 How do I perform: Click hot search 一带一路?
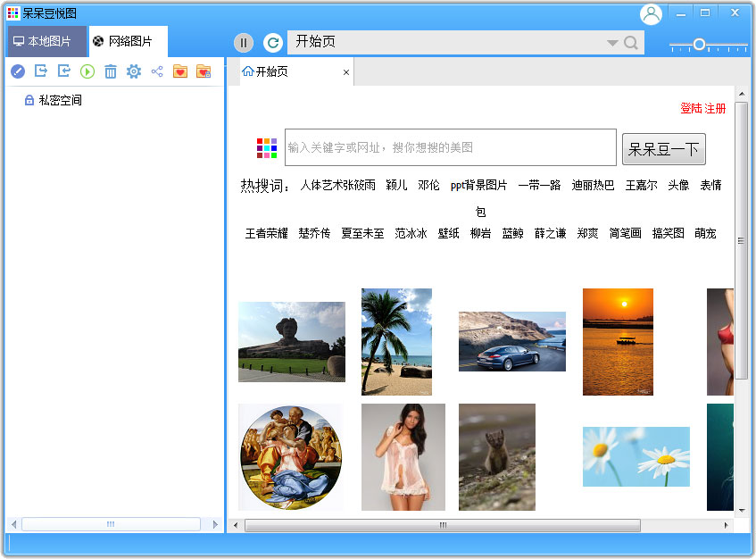(x=539, y=185)
